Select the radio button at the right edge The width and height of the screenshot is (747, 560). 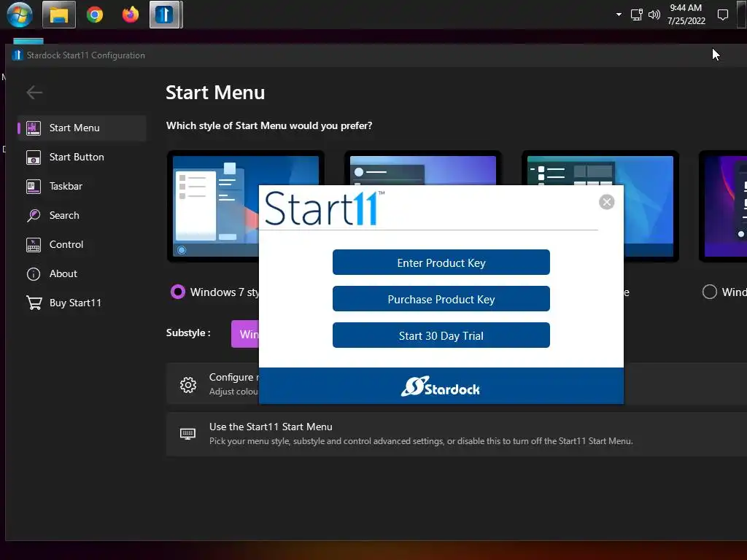coord(709,292)
